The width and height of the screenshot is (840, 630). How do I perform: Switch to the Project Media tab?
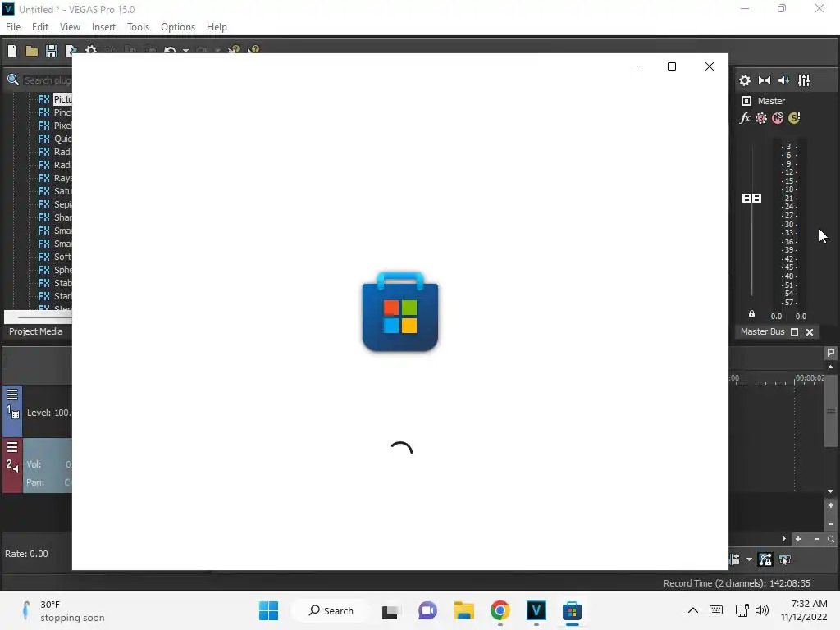(x=36, y=331)
